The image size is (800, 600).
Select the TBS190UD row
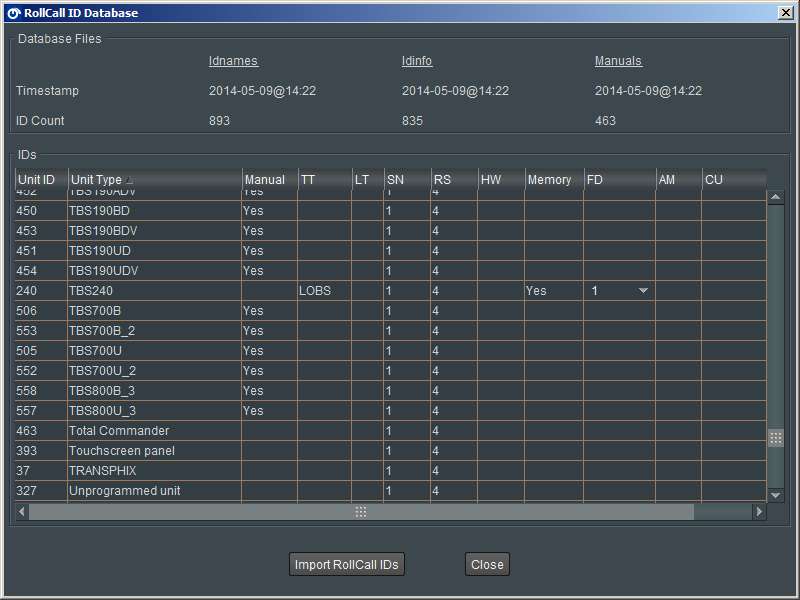(390, 251)
